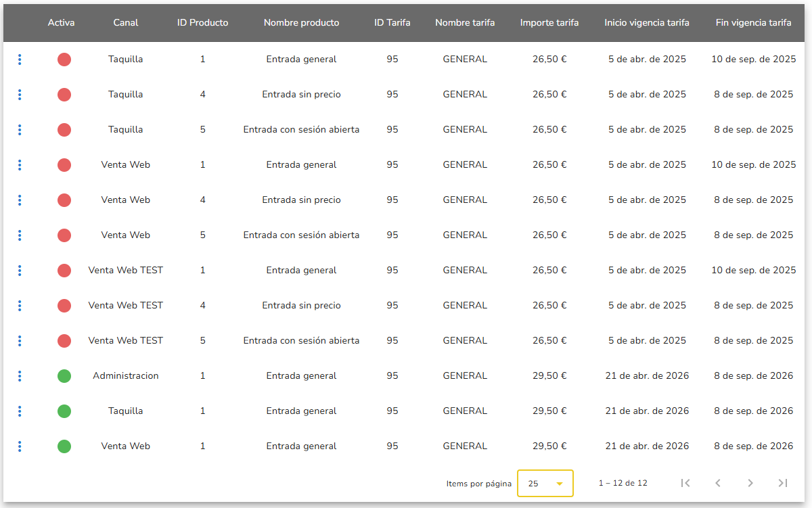This screenshot has width=812, height=508.
Task: Open three-dot menu for Taquilla product 5 row
Action: [20, 130]
